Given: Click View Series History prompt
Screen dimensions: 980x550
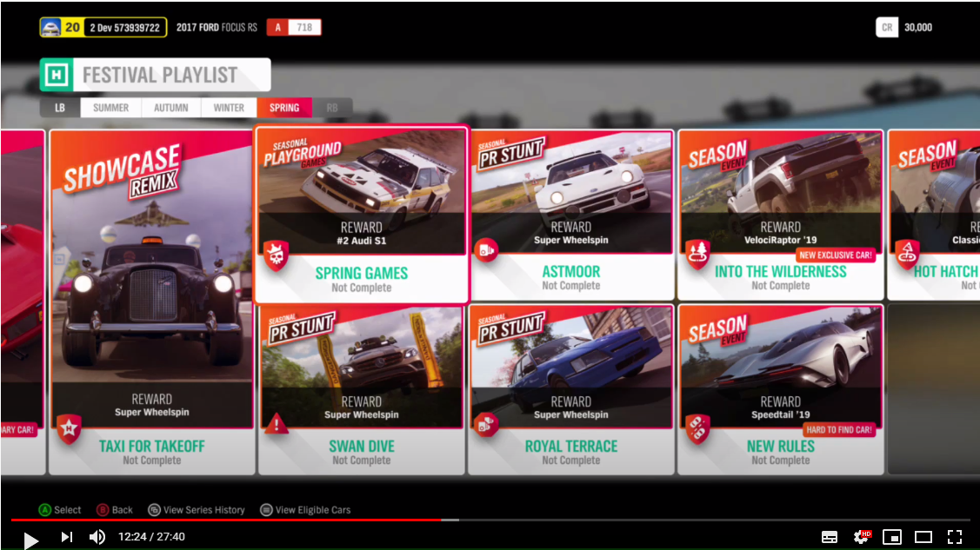Looking at the screenshot, I should click(197, 510).
